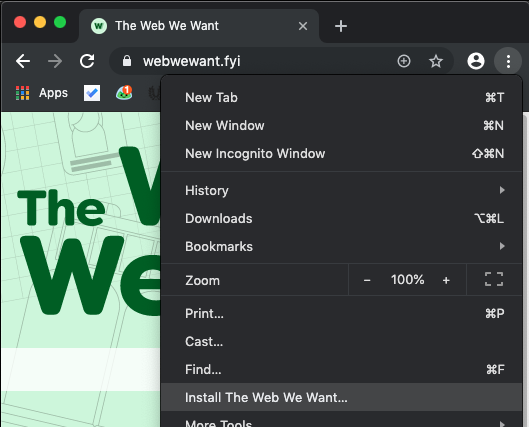Open a new tab with plus button
Viewport: 529px width, 427px height.
click(341, 26)
